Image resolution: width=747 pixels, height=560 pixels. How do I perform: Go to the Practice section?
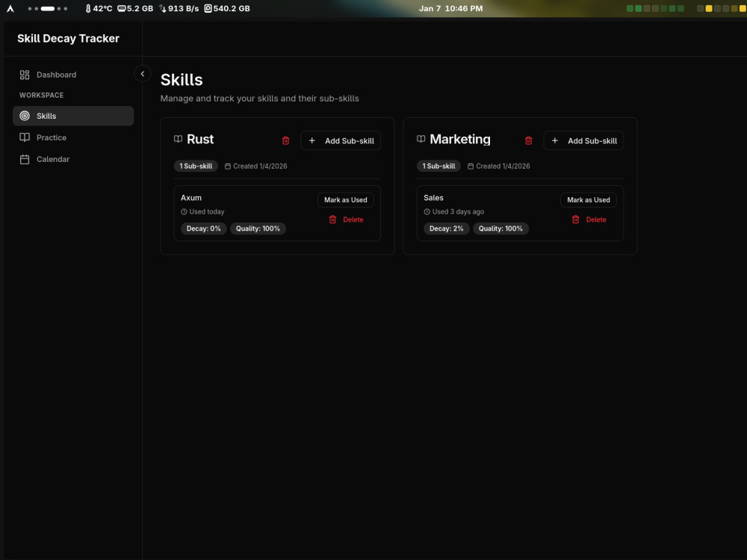(73, 137)
